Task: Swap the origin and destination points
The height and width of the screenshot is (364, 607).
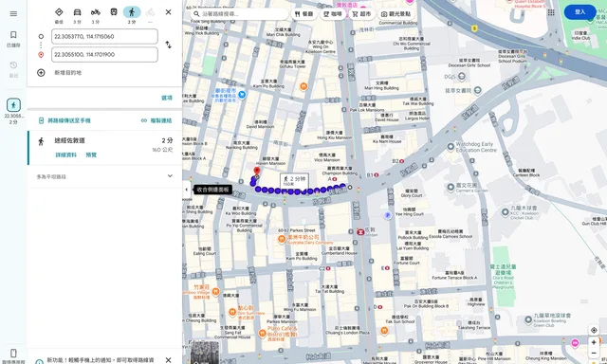Action: (169, 45)
